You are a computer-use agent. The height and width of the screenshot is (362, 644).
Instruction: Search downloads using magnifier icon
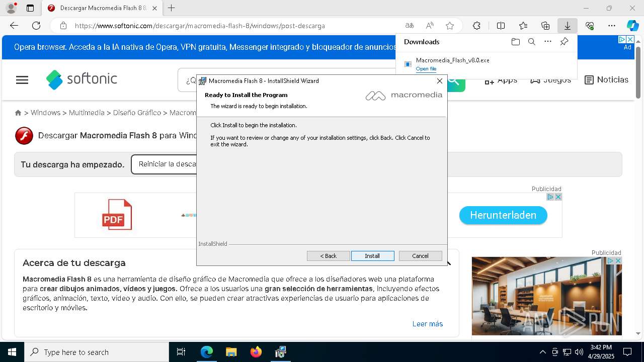coord(531,42)
